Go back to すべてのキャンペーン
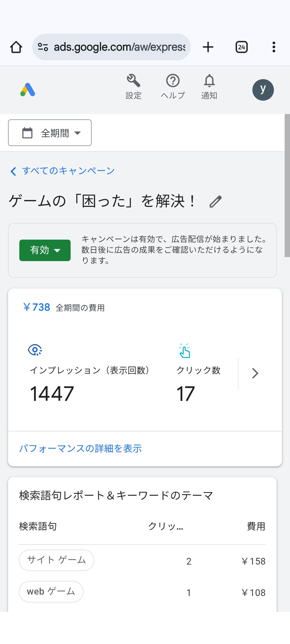The width and height of the screenshot is (290, 644). click(63, 171)
